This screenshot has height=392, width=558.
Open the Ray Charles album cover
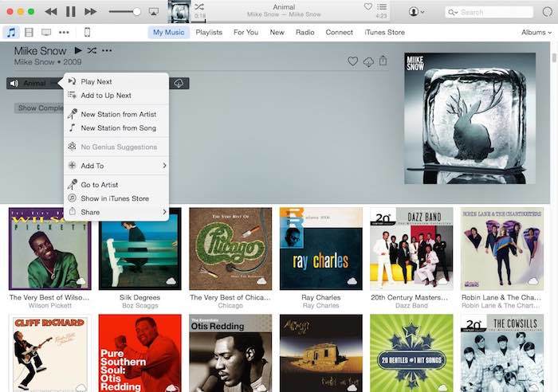click(x=320, y=249)
